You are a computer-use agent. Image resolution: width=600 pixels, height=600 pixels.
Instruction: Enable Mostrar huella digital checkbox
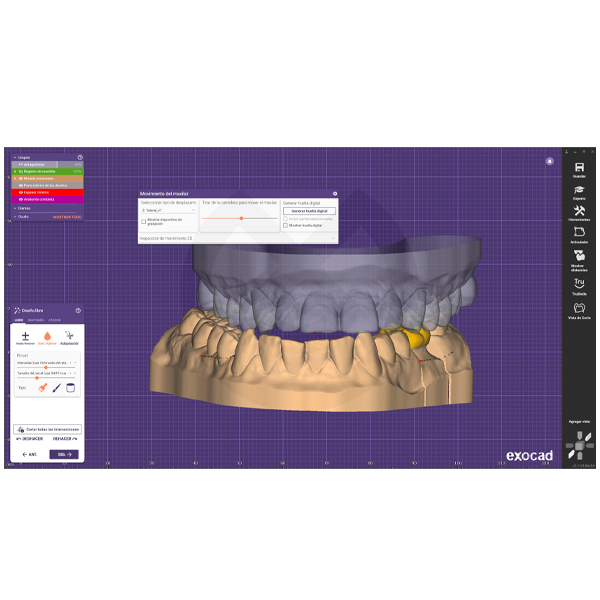point(285,225)
